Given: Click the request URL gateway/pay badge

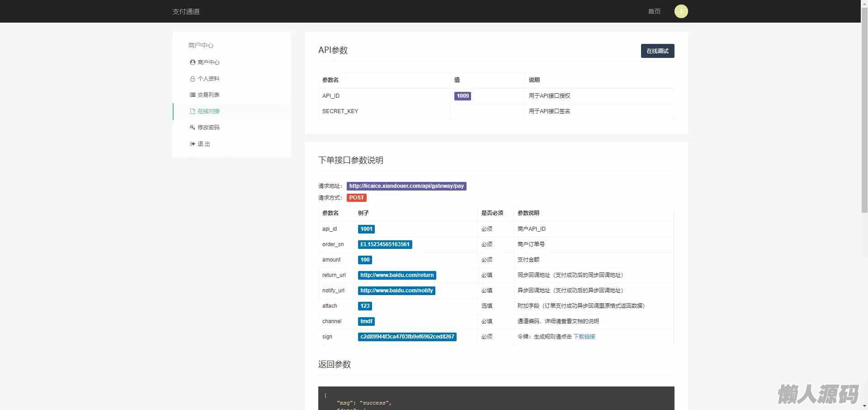Looking at the screenshot, I should [x=406, y=186].
